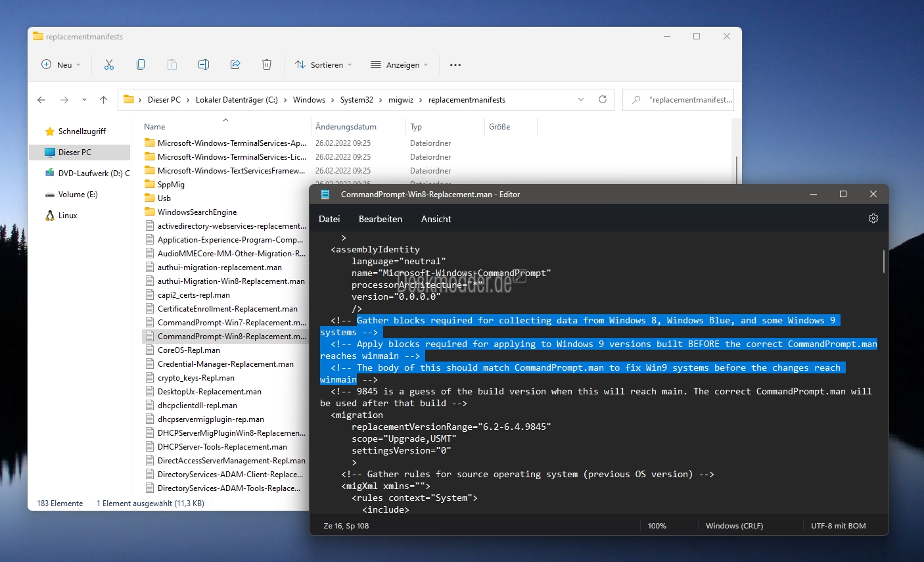Open the Ansicht menu in Editor
Screen dimensions: 924x562
point(436,219)
